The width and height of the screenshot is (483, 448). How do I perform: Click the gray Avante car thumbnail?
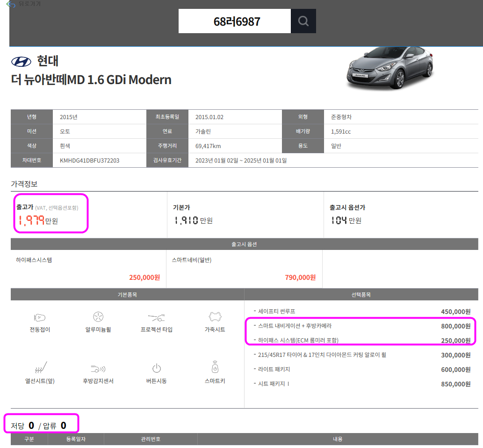tap(389, 68)
